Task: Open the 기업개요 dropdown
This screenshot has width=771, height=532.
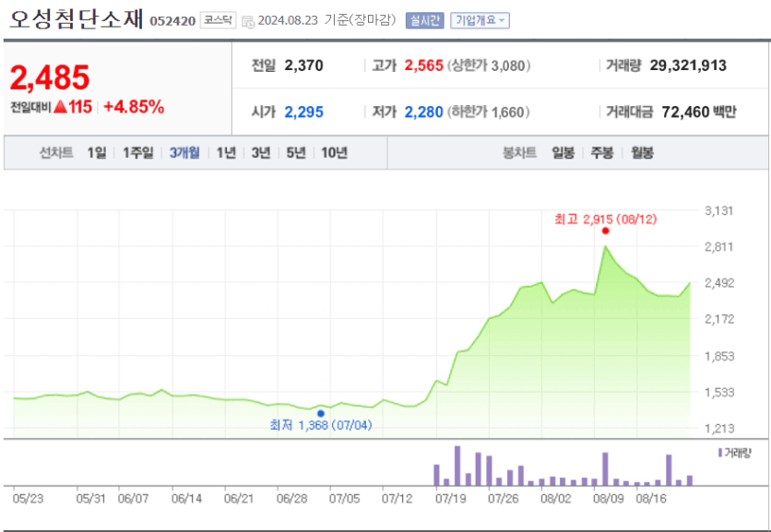Action: (480, 20)
